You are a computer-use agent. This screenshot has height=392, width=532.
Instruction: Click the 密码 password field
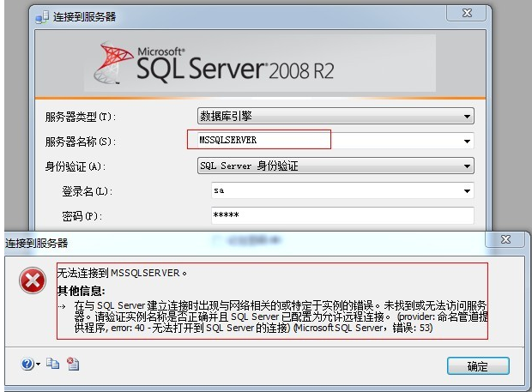click(342, 215)
